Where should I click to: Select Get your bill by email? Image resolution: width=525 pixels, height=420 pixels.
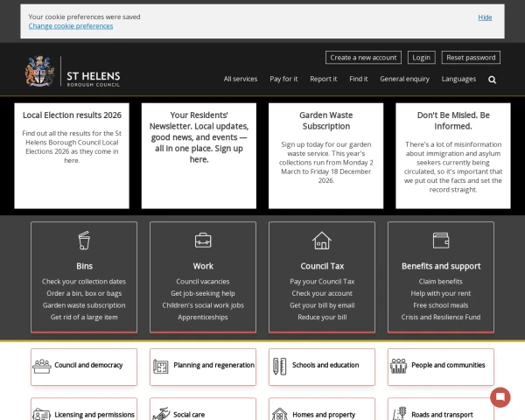pos(322,305)
